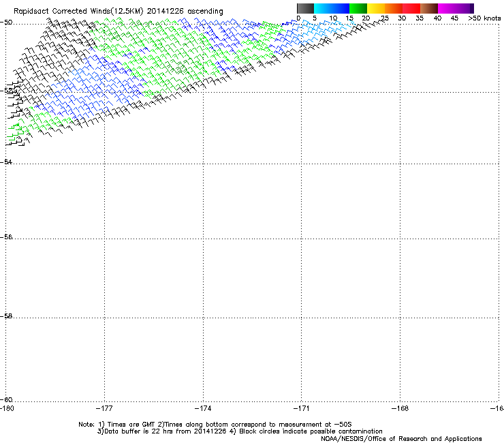Click the magenta 40-45 knots legend swatch
This screenshot has width=504, height=443.
447,8
